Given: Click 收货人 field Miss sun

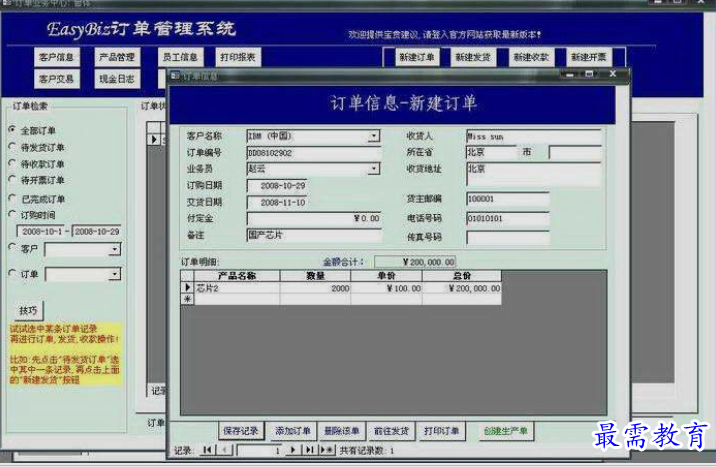Looking at the screenshot, I should (533, 136).
